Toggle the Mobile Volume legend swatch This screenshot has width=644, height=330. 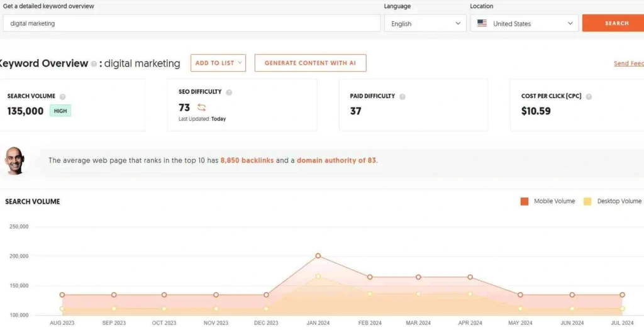click(525, 202)
